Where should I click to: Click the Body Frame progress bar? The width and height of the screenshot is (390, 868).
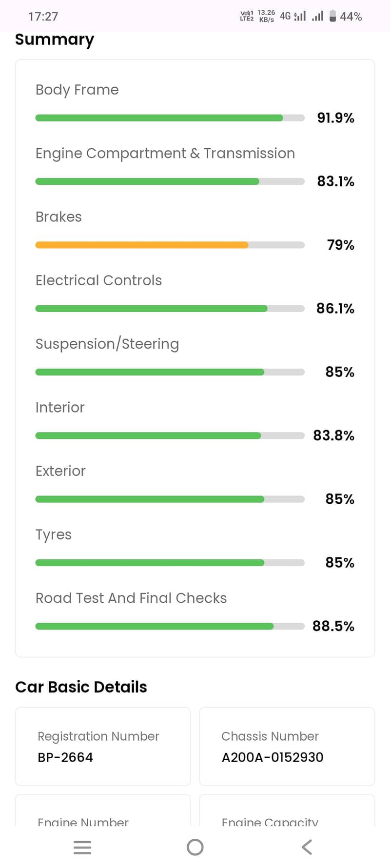pos(170,118)
